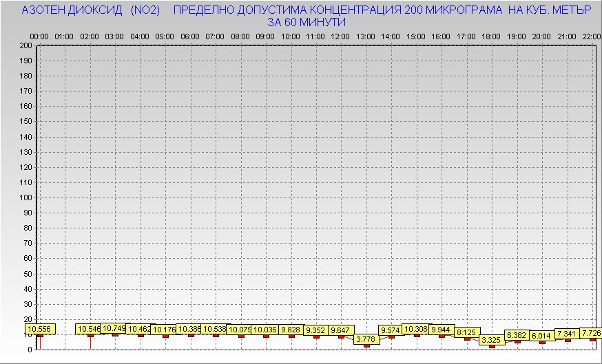Select the 10.749 value label
Image resolution: width=602 pixels, height=364 pixels.
click(x=114, y=328)
